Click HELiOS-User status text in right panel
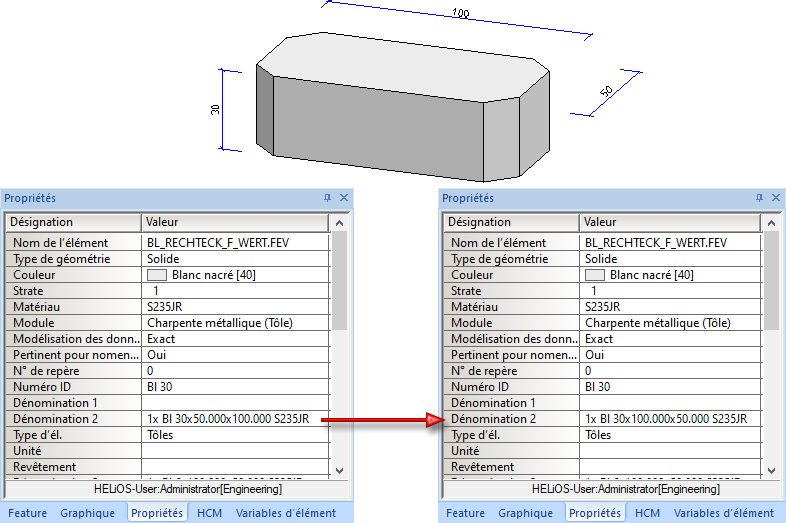Screen dimensions: 786x523 coord(626,489)
